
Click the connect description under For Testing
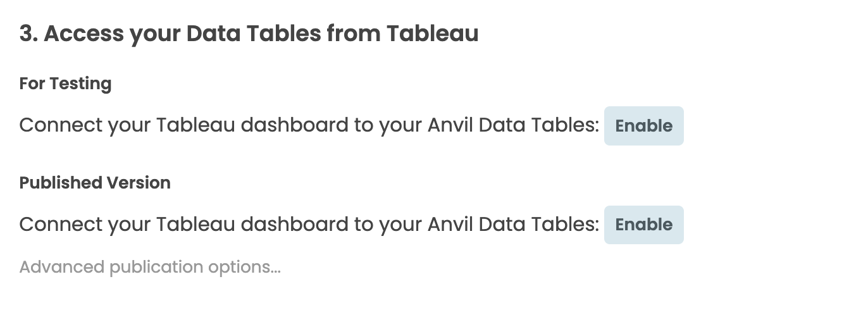(x=309, y=125)
